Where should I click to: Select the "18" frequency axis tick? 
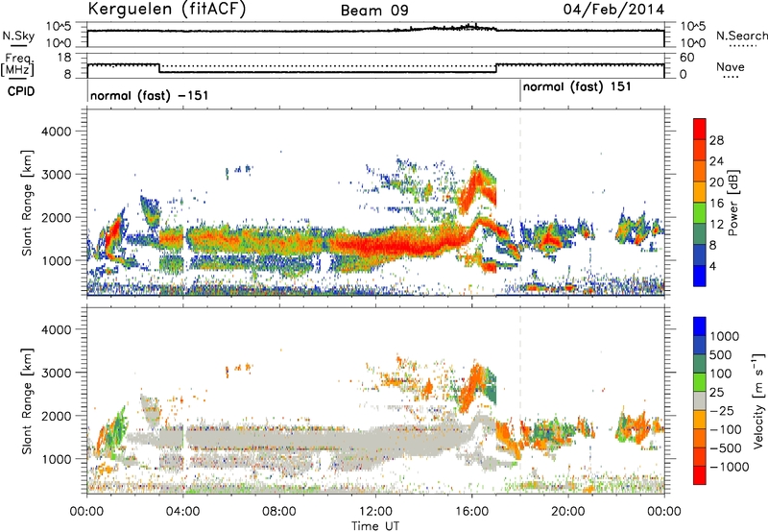64,58
